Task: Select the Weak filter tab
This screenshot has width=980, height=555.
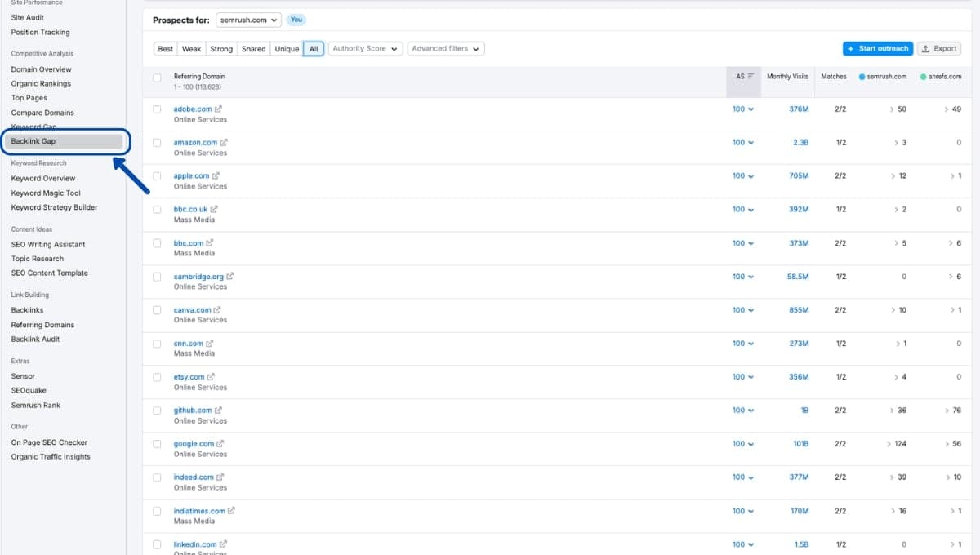Action: (191, 49)
